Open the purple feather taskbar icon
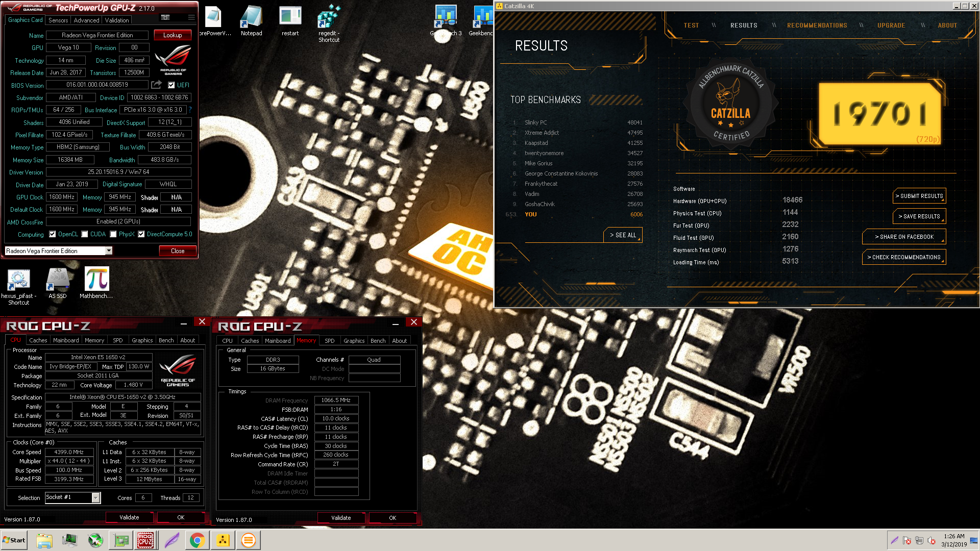 pos(171,540)
